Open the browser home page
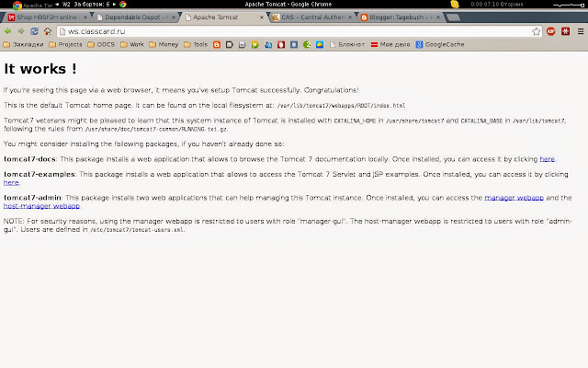 48,31
